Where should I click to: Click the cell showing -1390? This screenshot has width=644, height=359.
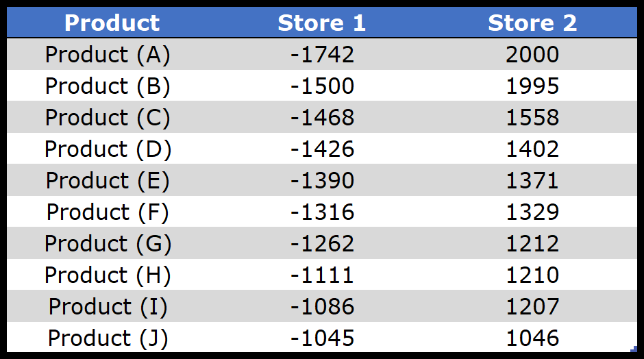click(x=322, y=180)
